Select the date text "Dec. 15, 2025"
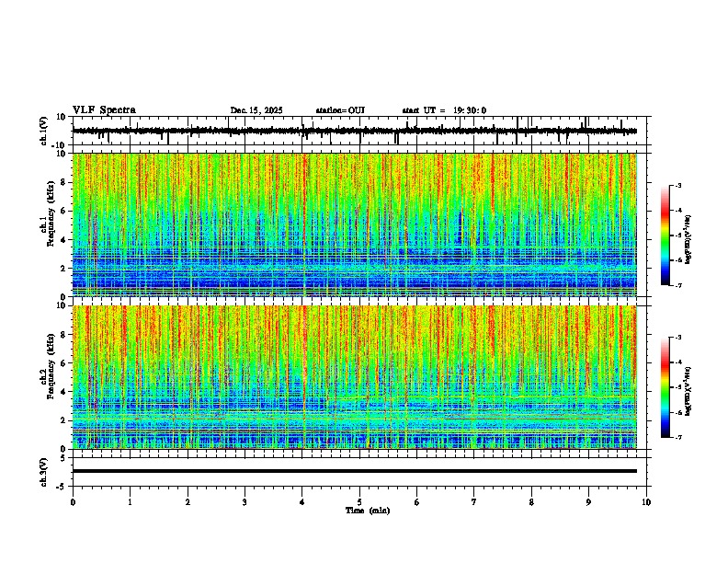728x563 pixels. click(x=256, y=110)
